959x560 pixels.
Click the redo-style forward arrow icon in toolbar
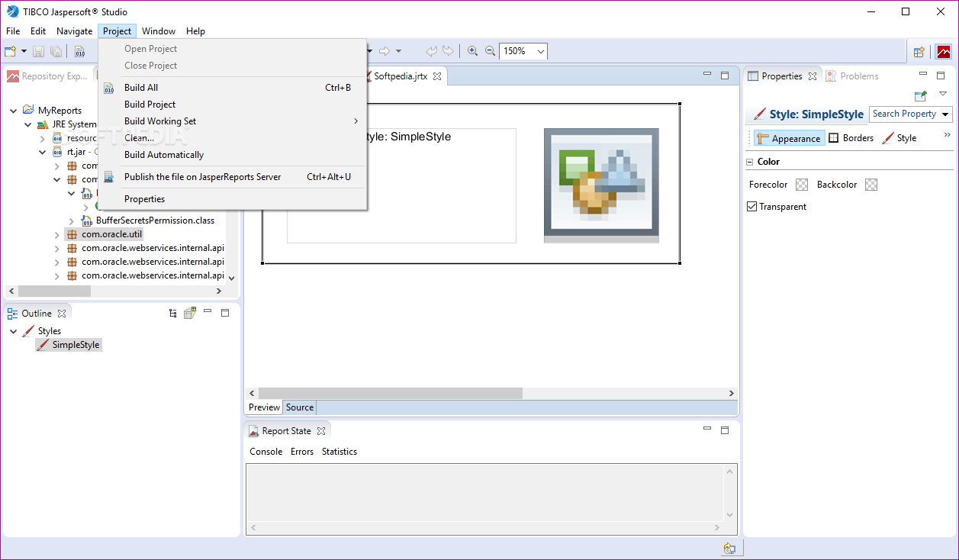[448, 51]
